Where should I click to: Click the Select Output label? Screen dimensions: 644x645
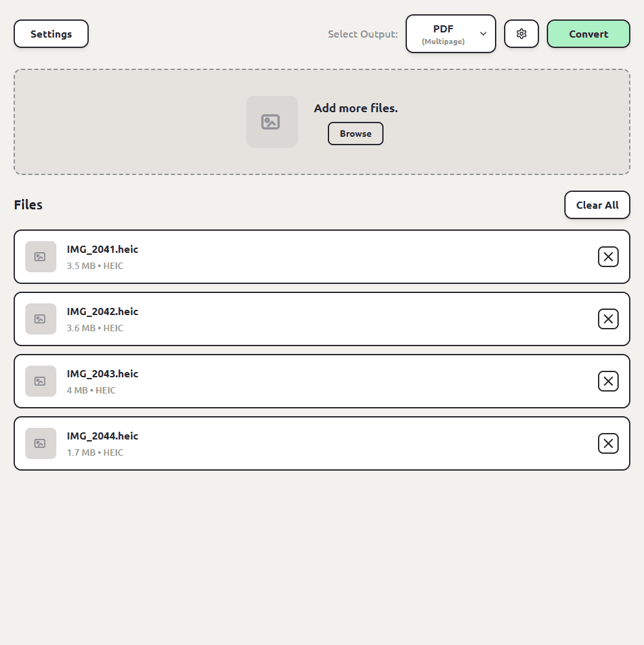click(363, 34)
